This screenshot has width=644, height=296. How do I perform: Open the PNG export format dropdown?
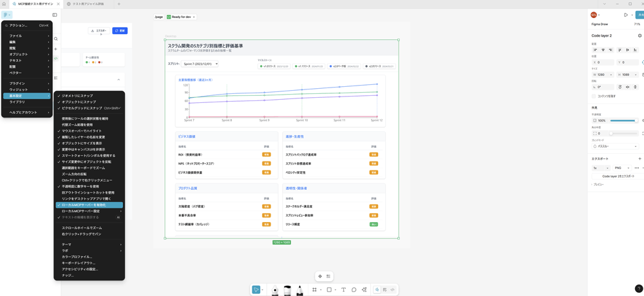click(621, 168)
